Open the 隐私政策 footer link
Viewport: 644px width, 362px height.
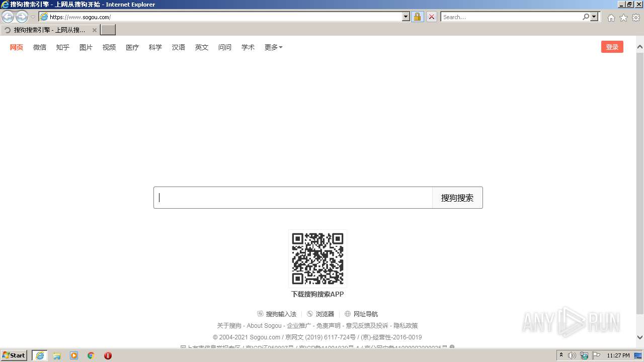[406, 326]
